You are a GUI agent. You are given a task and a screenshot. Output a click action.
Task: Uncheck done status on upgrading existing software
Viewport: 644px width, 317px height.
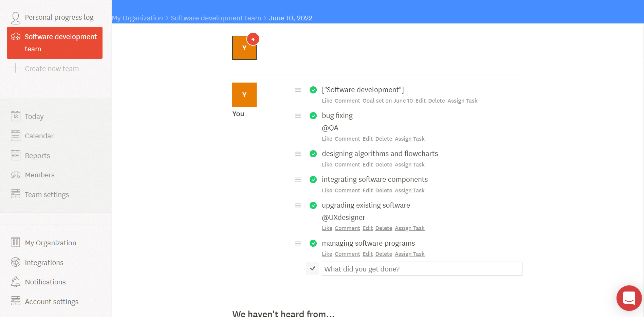313,205
